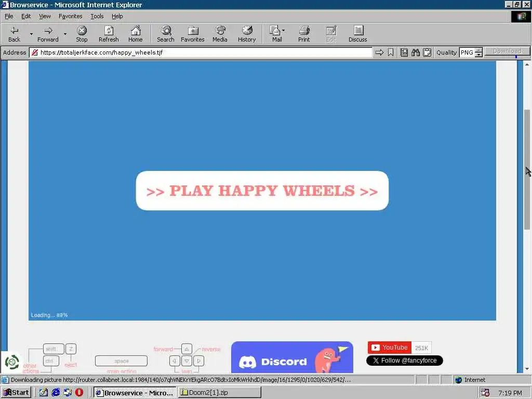Click the clipboard icon in Browservice bar
The height and width of the screenshot is (399, 532).
click(x=427, y=52)
